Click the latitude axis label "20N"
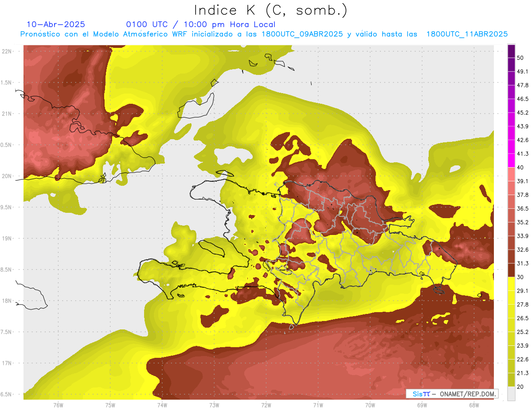The width and height of the screenshot is (532, 411). coord(8,176)
